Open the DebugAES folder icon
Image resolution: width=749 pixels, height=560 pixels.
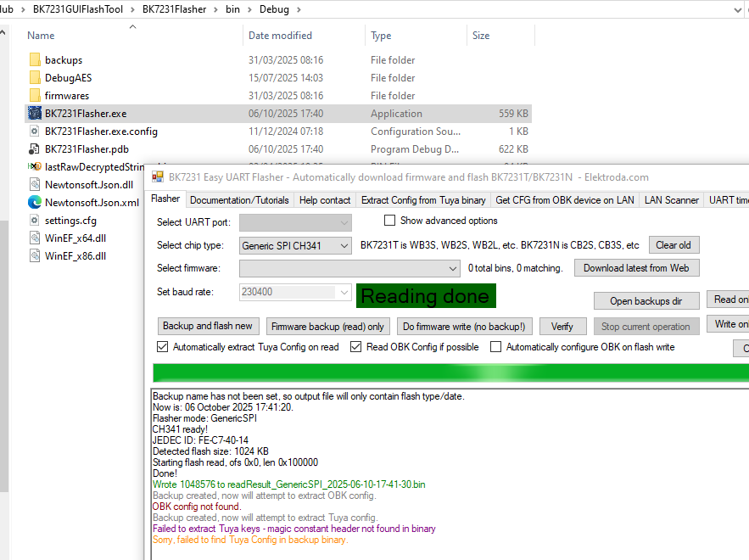click(x=35, y=77)
